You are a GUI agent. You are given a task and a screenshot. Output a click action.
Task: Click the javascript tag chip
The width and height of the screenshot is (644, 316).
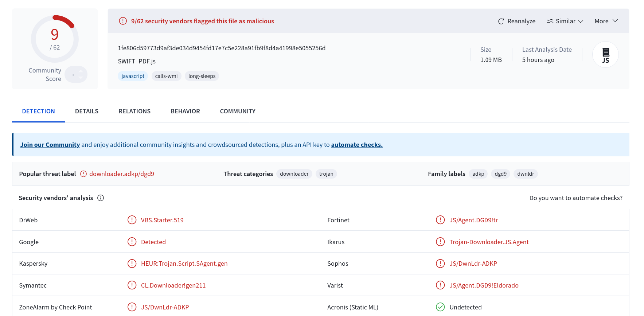133,76
